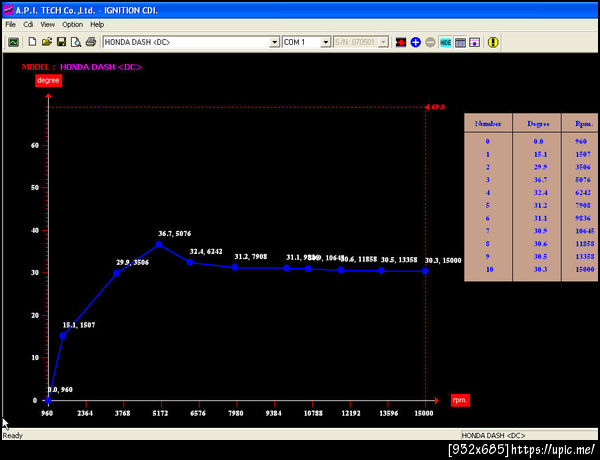Click the grayed minus remove point icon
The image size is (600, 460).
coord(430,42)
